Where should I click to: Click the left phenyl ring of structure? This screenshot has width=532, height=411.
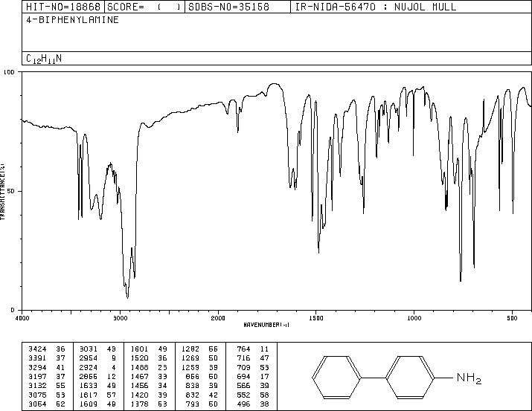click(336, 377)
